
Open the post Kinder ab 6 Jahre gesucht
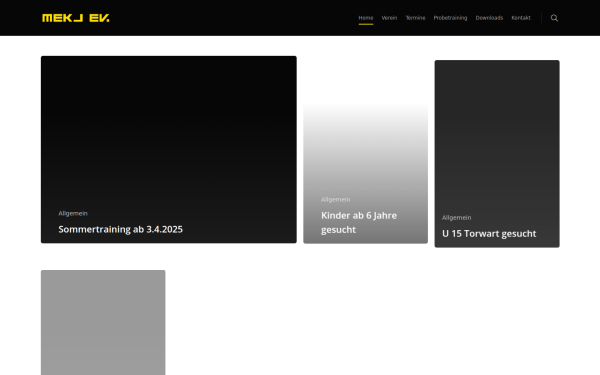359,222
